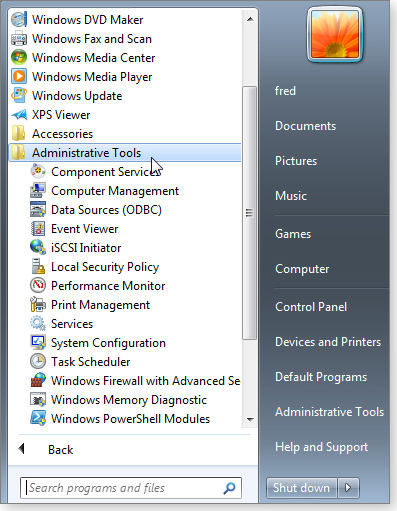The height and width of the screenshot is (511, 397).
Task: Click the Windows Firewall brick wall icon
Action: pyautogui.click(x=38, y=381)
